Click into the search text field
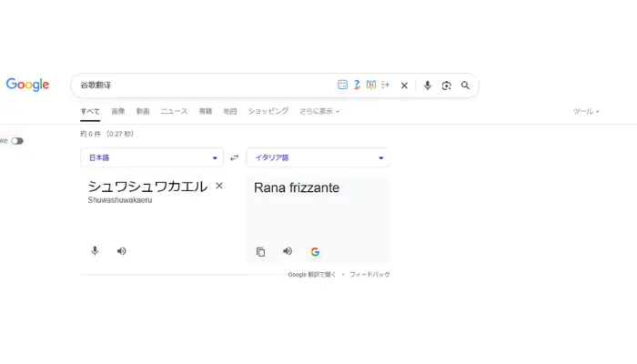Screen dimensions: 637x364 point(205,86)
